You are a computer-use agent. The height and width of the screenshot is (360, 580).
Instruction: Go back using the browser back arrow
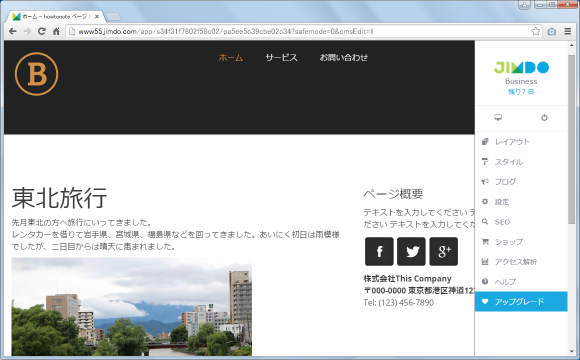coord(13,31)
